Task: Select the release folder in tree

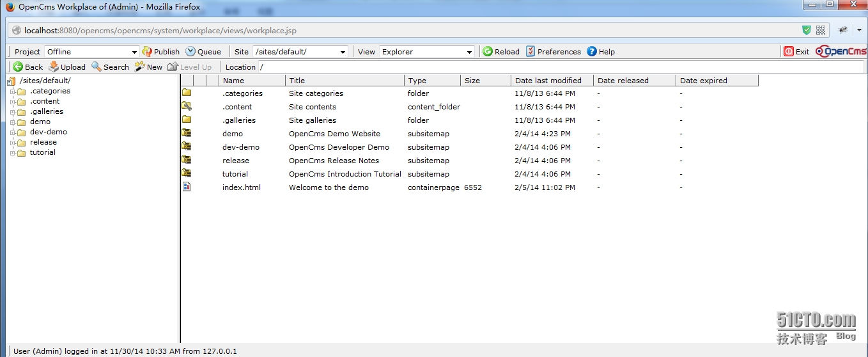Action: point(43,142)
